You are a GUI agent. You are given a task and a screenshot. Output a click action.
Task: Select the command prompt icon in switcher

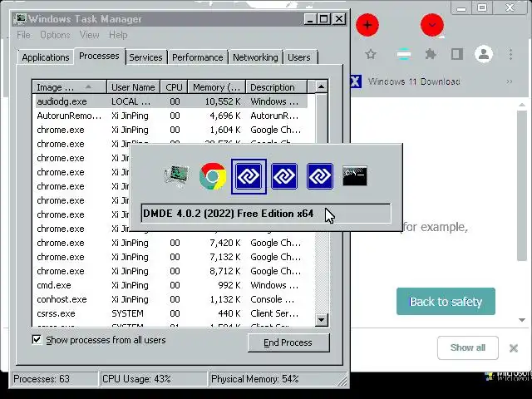(355, 175)
